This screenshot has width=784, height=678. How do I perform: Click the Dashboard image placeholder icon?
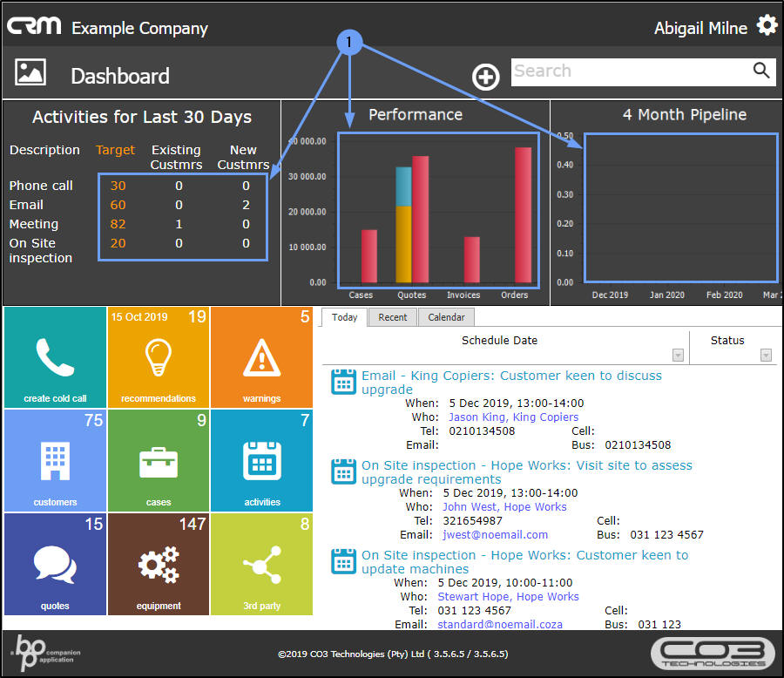(30, 72)
